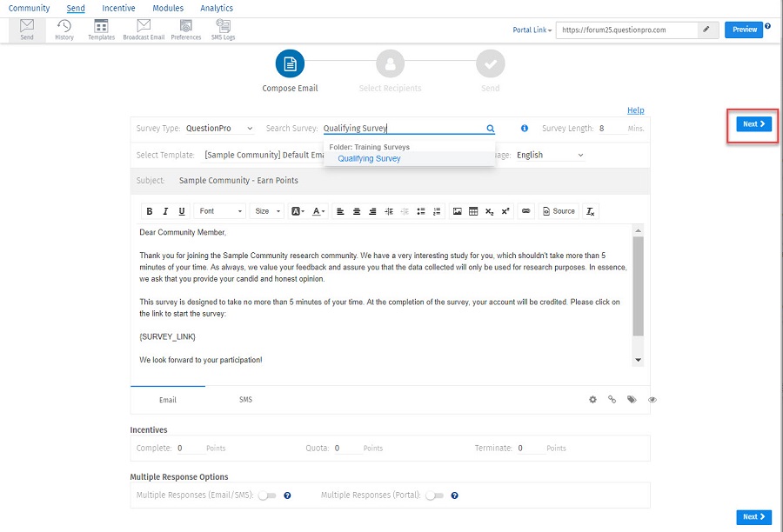Click the help question mark beside Preview

767,26
